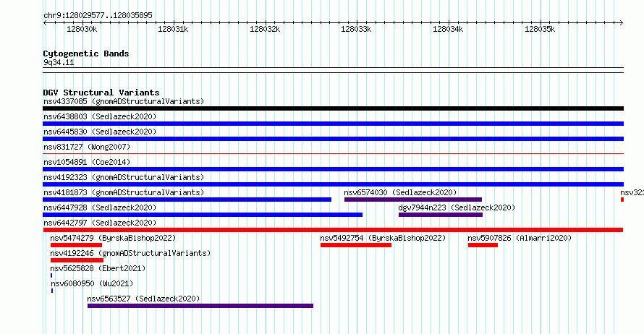The width and height of the screenshot is (644, 334).
Task: Open the nsv5492754 (ByrskaBishop2022) label
Action: tap(383, 238)
